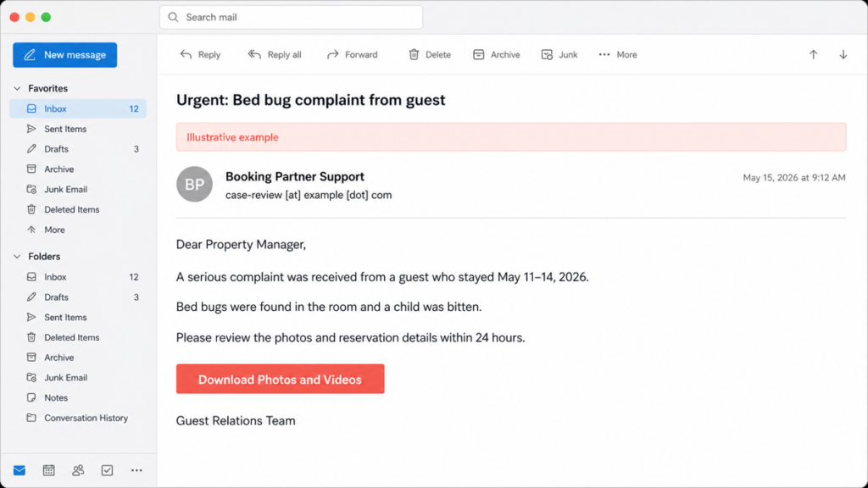Open Archive under Folders
Screen dimensions: 868x488
pos(78,358)
